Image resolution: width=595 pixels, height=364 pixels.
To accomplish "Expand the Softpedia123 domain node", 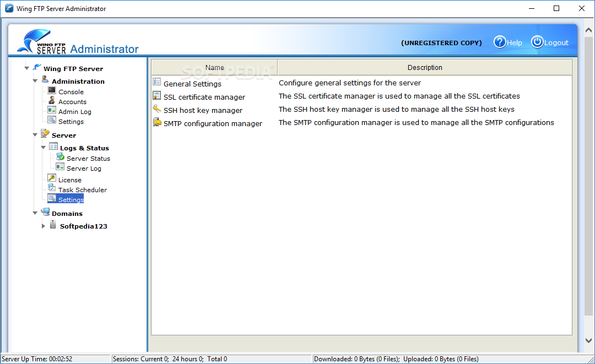I will pyautogui.click(x=44, y=226).
